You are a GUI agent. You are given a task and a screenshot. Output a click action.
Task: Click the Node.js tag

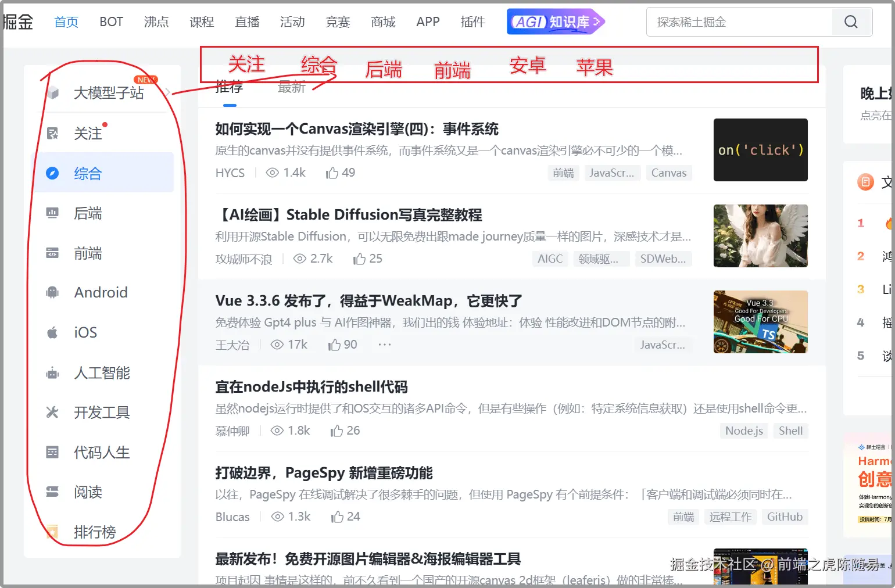743,431
